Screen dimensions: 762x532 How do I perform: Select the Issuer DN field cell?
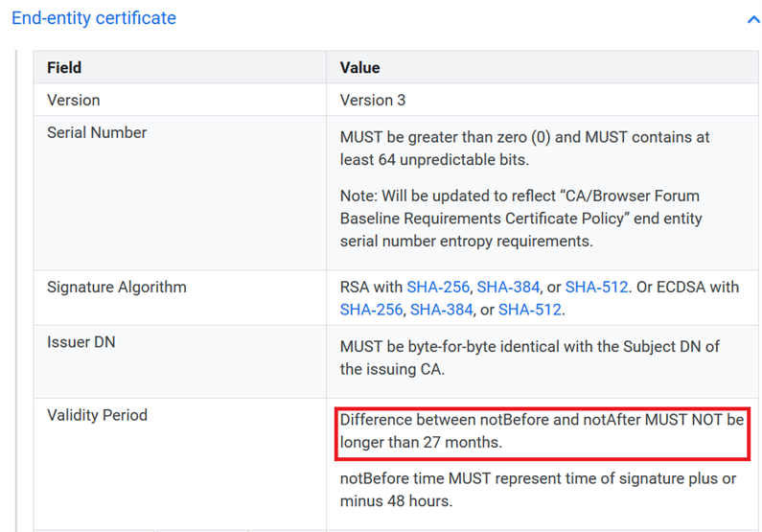(x=81, y=341)
